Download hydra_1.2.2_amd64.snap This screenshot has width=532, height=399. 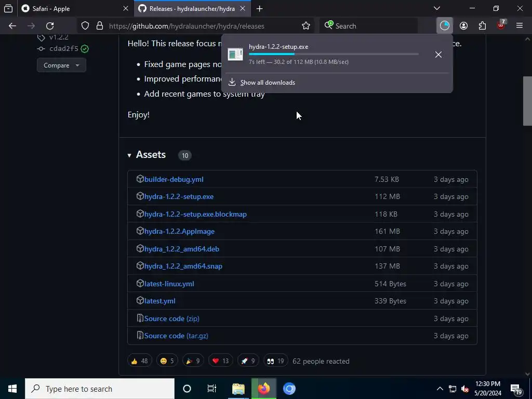coord(183,267)
